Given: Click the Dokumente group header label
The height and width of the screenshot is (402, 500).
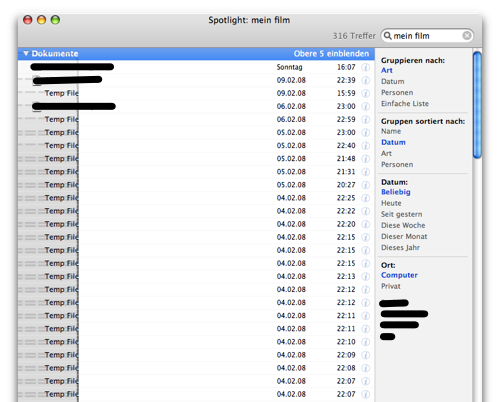Looking at the screenshot, I should 55,53.
